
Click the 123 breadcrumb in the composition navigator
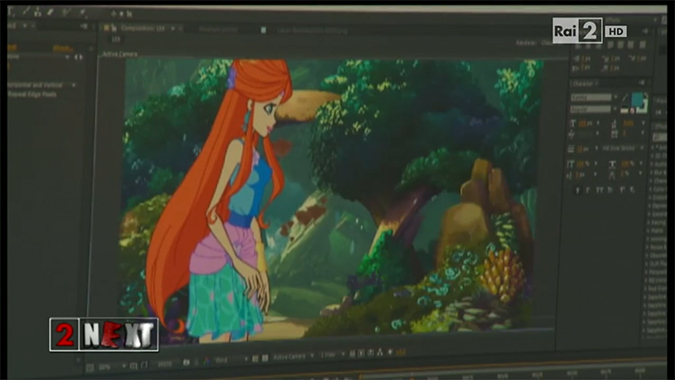(115, 39)
